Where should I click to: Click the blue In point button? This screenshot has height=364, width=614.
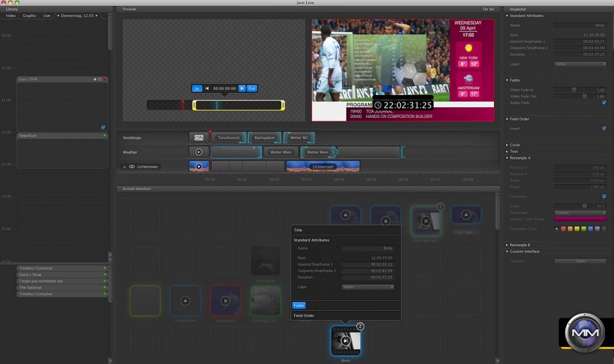pyautogui.click(x=197, y=89)
